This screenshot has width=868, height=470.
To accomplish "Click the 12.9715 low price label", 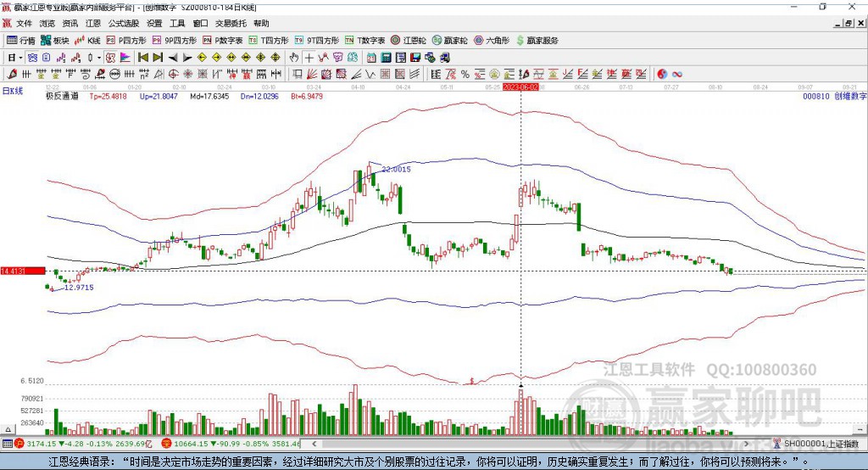I will (x=79, y=288).
